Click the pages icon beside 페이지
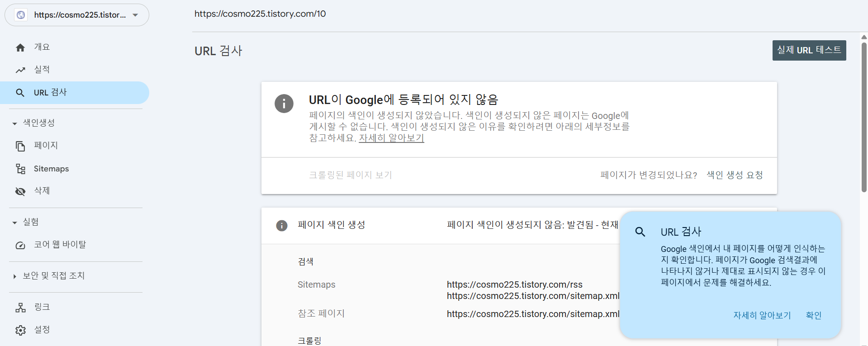The width and height of the screenshot is (868, 346). pos(20,146)
